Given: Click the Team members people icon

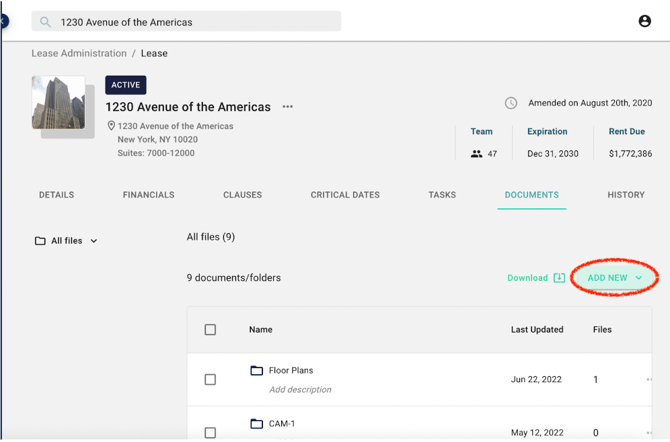Looking at the screenshot, I should [x=476, y=154].
